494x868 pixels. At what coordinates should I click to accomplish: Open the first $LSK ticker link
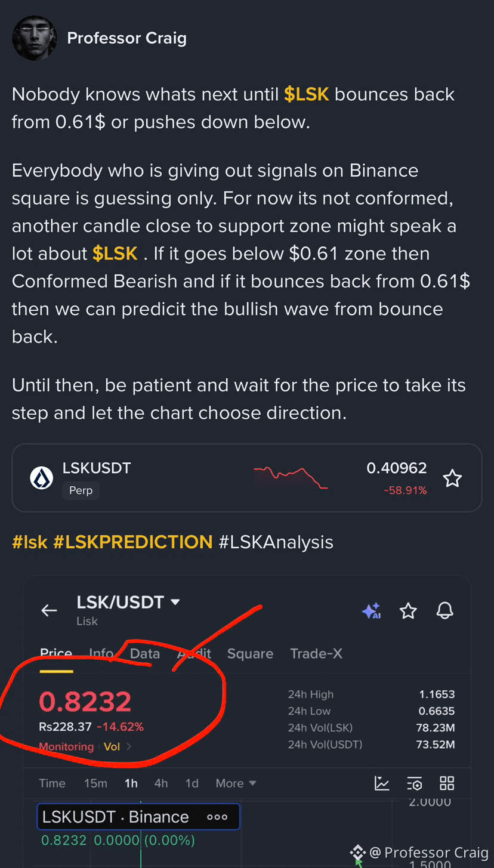click(307, 94)
